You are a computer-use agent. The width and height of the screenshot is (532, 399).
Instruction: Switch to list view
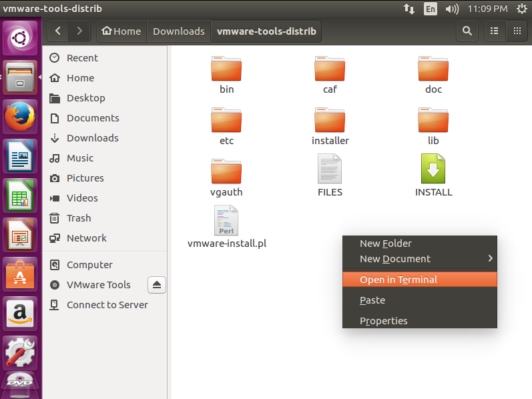click(x=495, y=31)
